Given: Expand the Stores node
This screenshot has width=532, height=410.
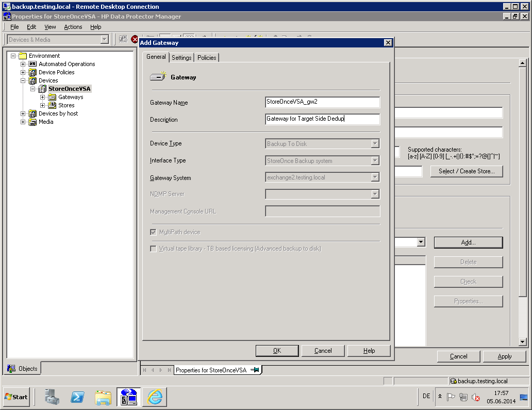Looking at the screenshot, I should pos(43,105).
